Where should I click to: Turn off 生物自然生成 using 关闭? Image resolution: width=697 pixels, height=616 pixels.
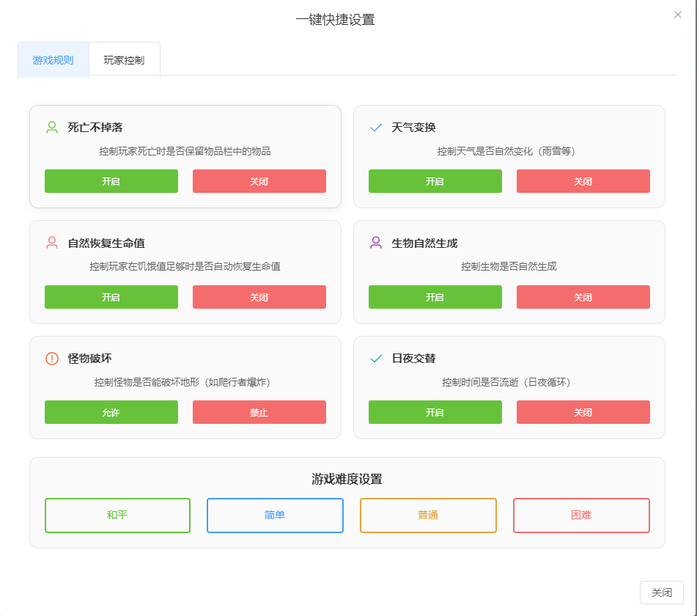(x=583, y=297)
